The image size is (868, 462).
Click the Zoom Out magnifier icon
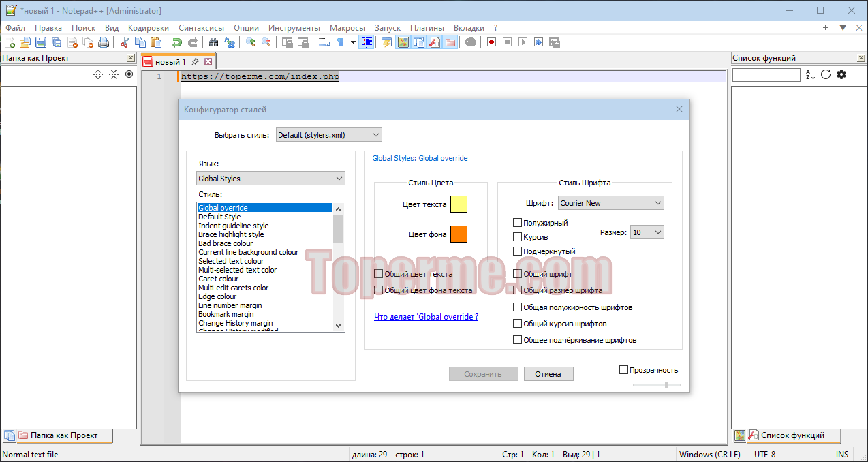(x=266, y=42)
